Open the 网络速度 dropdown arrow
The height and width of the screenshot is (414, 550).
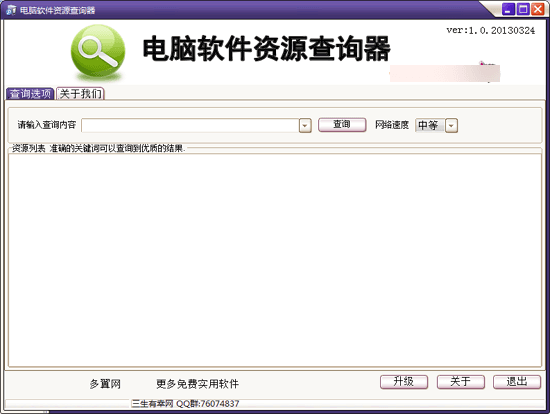click(x=451, y=125)
